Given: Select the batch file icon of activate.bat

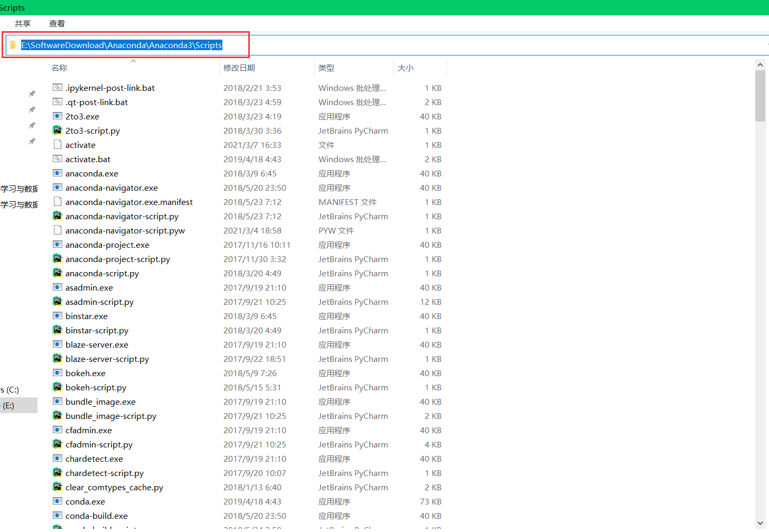Looking at the screenshot, I should click(x=58, y=158).
